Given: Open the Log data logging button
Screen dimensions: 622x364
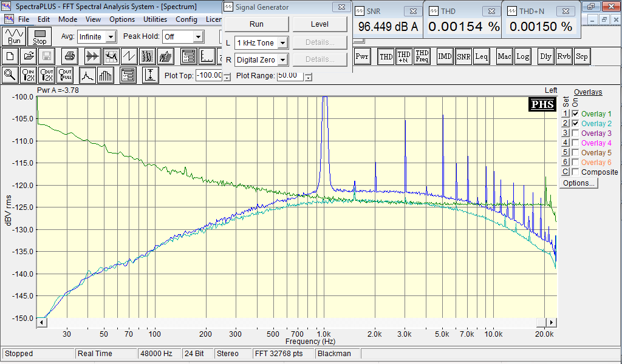Looking at the screenshot, I should [x=522, y=56].
